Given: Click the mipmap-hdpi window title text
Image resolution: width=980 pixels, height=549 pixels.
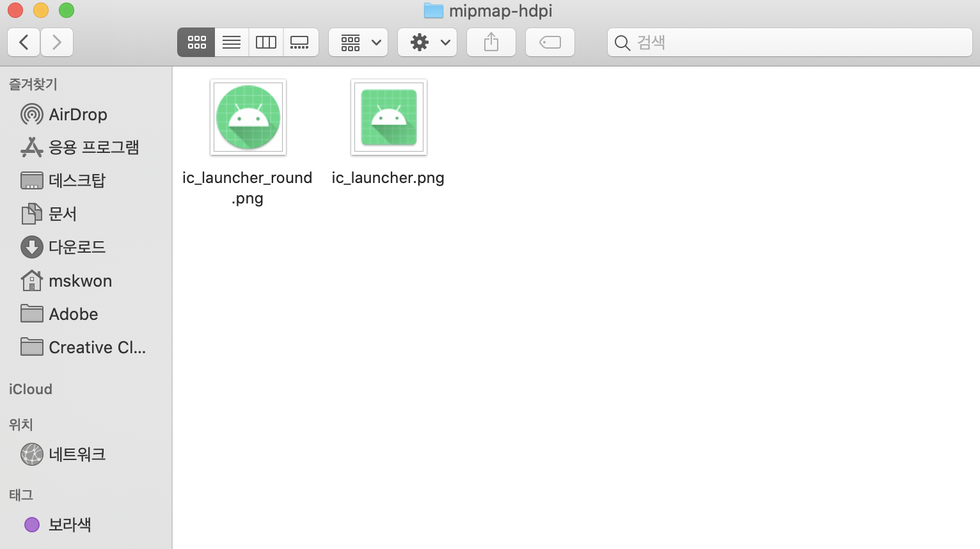Looking at the screenshot, I should pyautogui.click(x=501, y=11).
